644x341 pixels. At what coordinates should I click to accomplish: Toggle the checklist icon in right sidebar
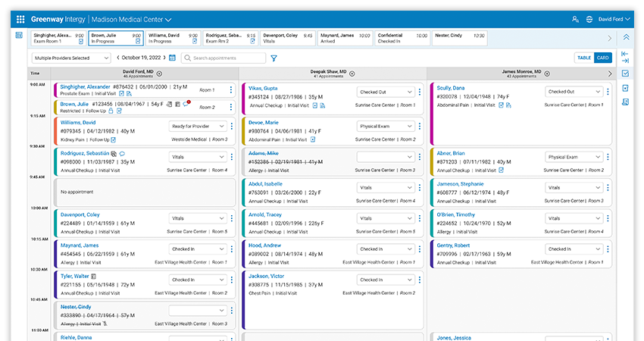pos(625,74)
